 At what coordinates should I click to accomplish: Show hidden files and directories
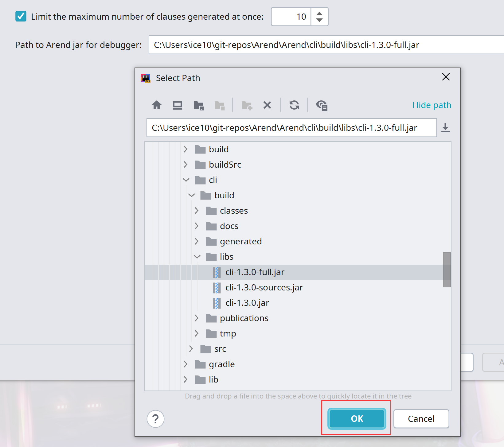[322, 105]
